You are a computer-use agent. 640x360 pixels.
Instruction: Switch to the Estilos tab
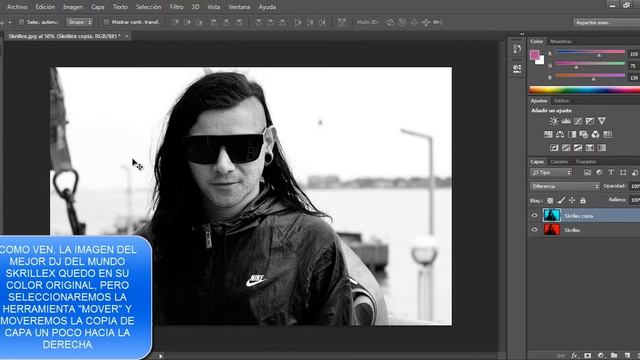[x=562, y=100]
